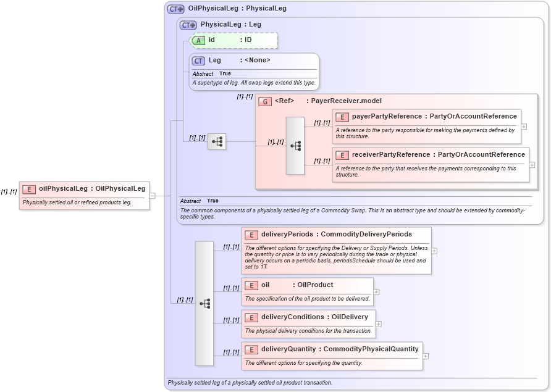551x392 pixels.
Task: Click the G group icon for PayerReceiver.model
Action: coord(265,102)
